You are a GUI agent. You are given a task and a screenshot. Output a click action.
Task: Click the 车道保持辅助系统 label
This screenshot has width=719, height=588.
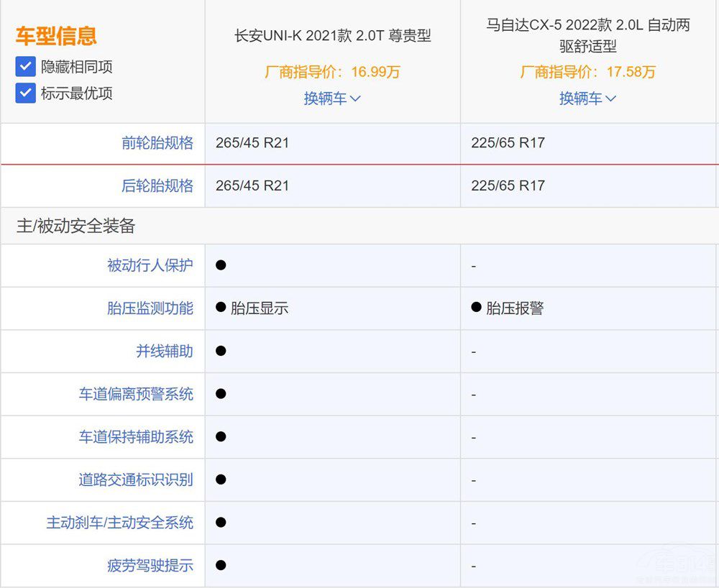point(136,437)
